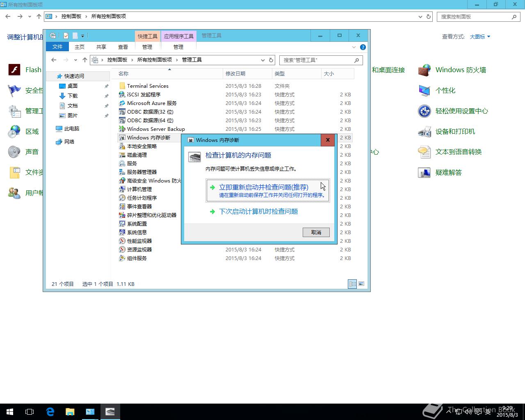Open the Flash Player control panel icon

[x=14, y=70]
